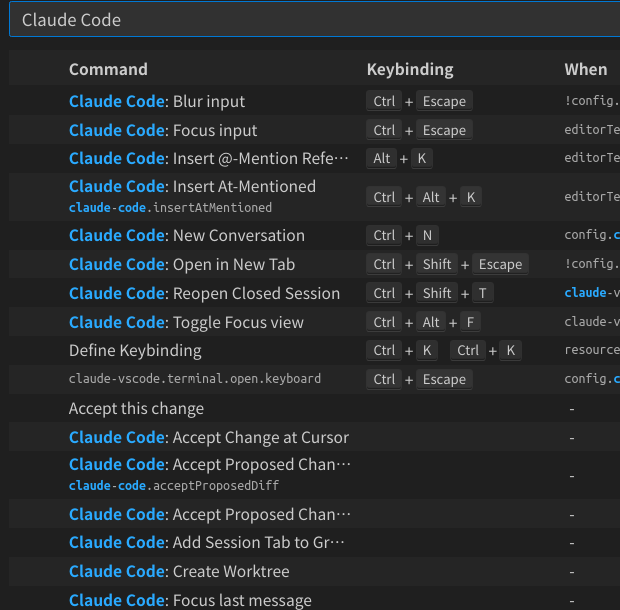The height and width of the screenshot is (610, 620).
Task: Select the New Conversation command row
Action: (x=314, y=235)
